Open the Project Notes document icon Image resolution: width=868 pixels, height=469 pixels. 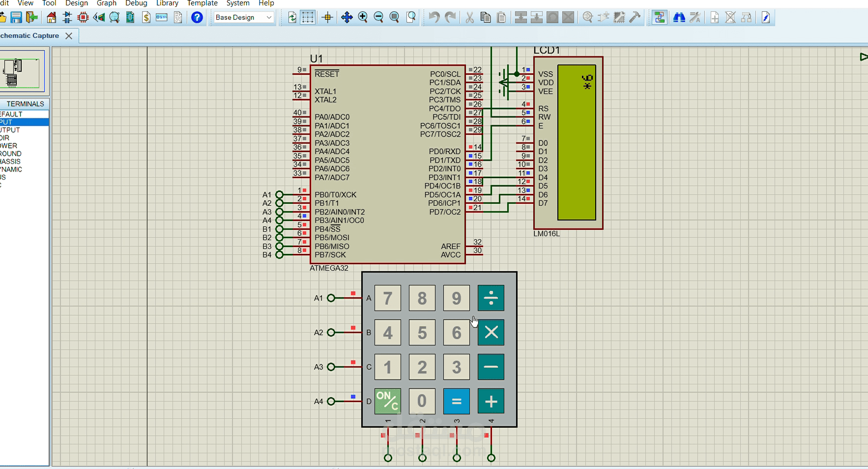coord(178,18)
